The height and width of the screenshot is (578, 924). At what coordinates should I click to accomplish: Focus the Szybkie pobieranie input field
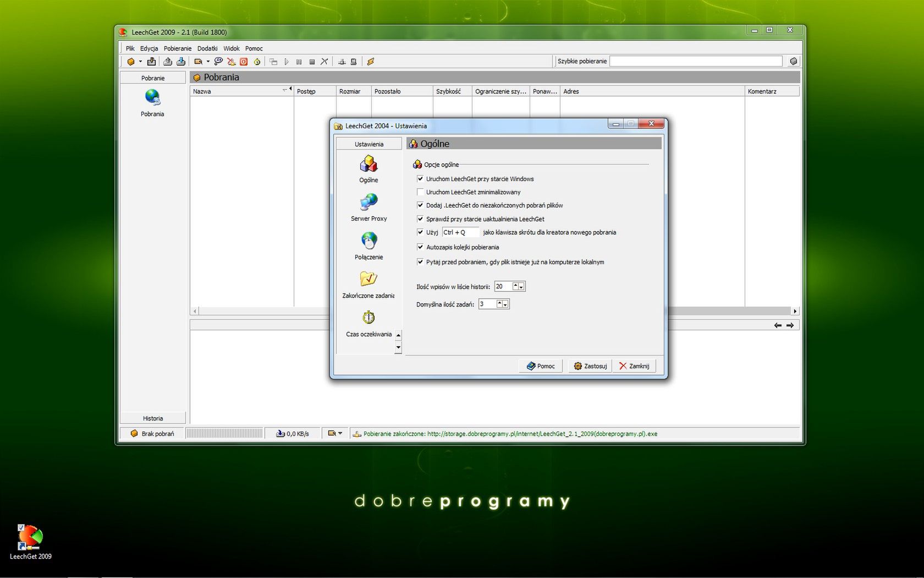696,61
